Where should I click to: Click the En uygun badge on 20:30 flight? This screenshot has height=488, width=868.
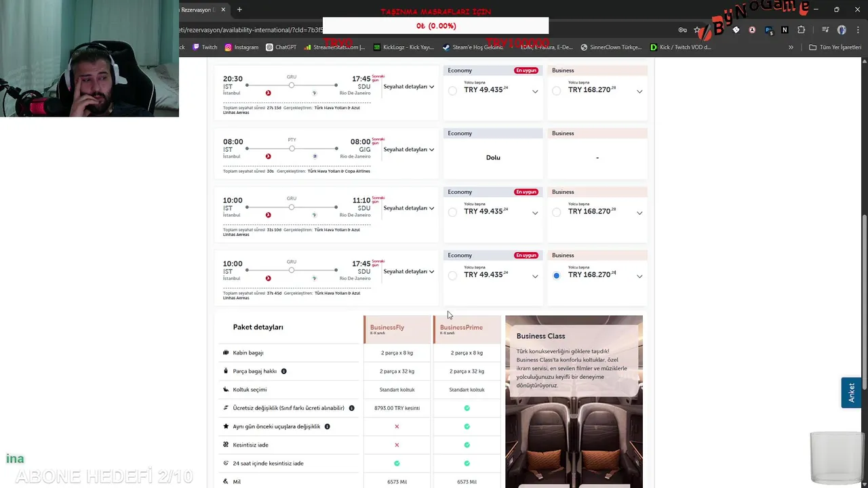(x=526, y=70)
